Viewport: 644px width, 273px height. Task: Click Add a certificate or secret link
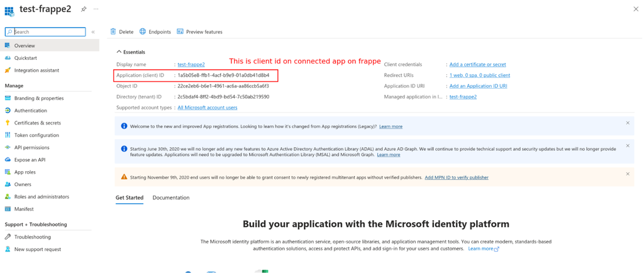[478, 64]
